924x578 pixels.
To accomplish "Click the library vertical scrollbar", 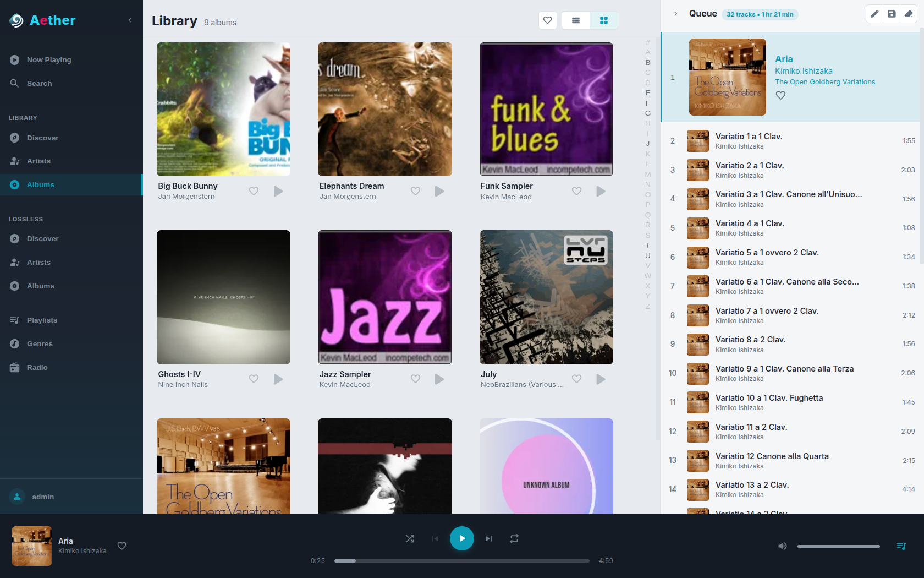I will click(657, 239).
